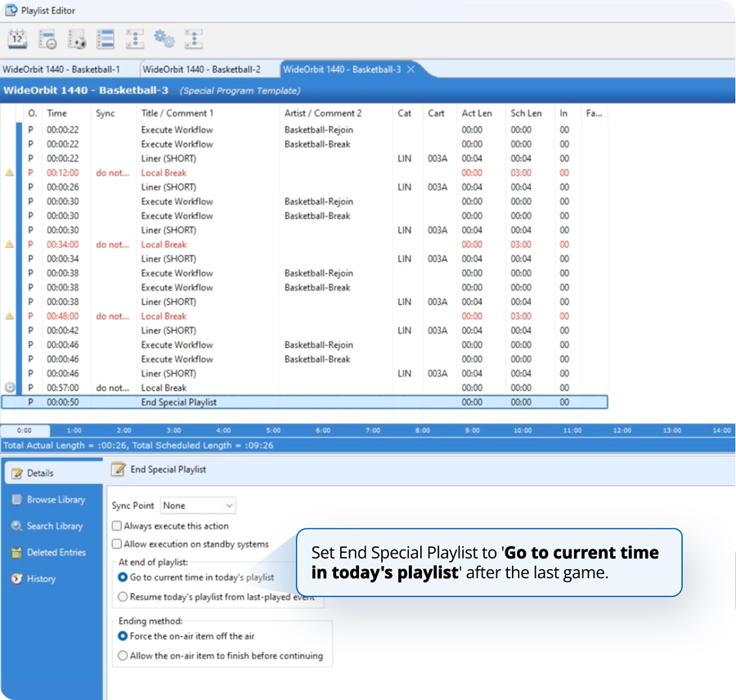Click the Details pencil icon in sidebar
The height and width of the screenshot is (700, 736).
click(x=17, y=473)
